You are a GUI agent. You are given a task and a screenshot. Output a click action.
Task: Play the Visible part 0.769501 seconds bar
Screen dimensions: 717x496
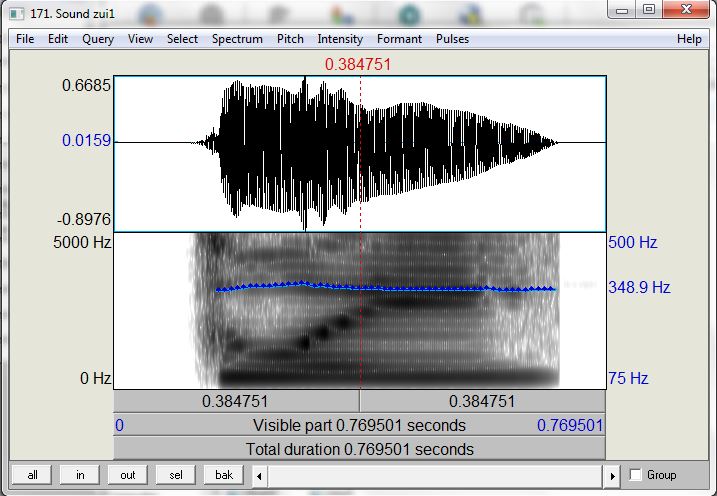(359, 426)
